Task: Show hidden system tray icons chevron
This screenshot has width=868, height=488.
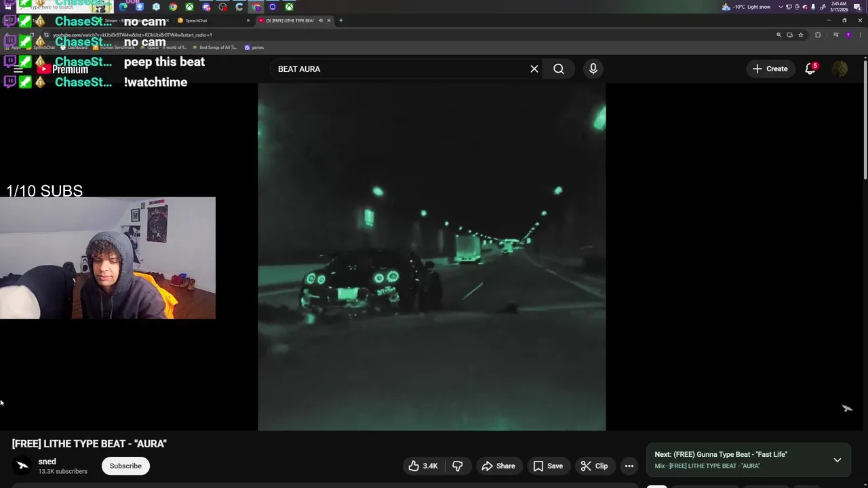Action: point(781,7)
